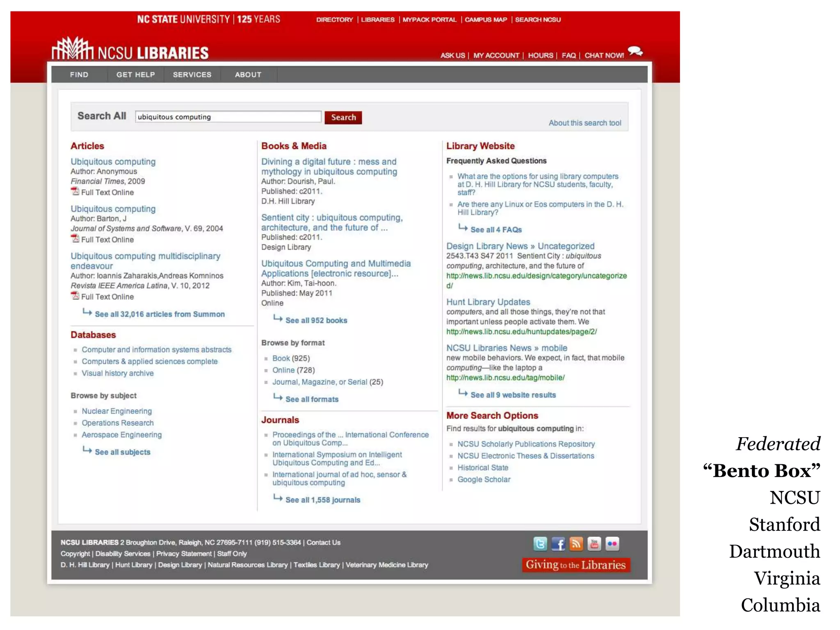Open the SERVICES menu
Screen dimensions: 840x630
[192, 75]
